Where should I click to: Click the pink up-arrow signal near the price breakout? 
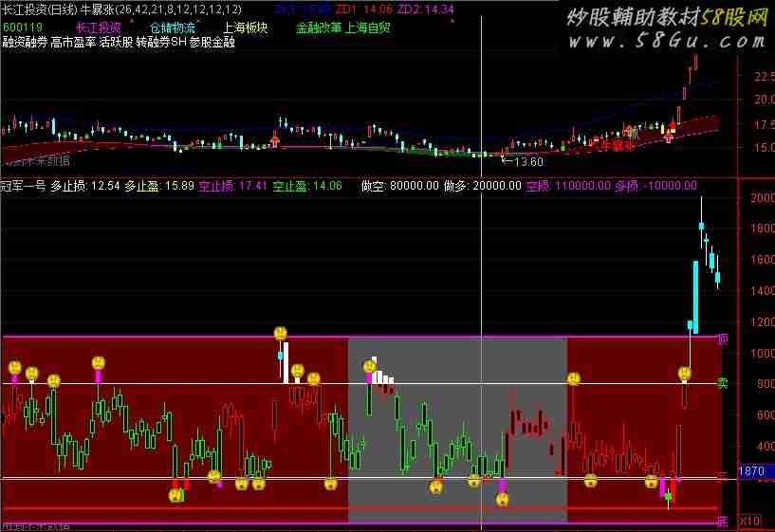tap(669, 137)
